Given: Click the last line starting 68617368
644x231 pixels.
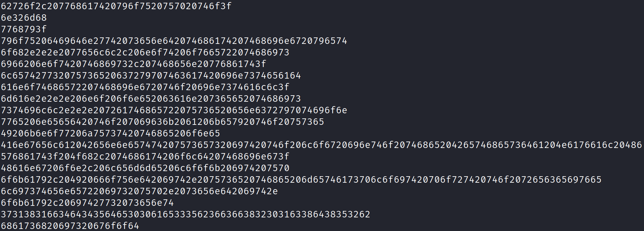Looking at the screenshot, I should 70,226.
